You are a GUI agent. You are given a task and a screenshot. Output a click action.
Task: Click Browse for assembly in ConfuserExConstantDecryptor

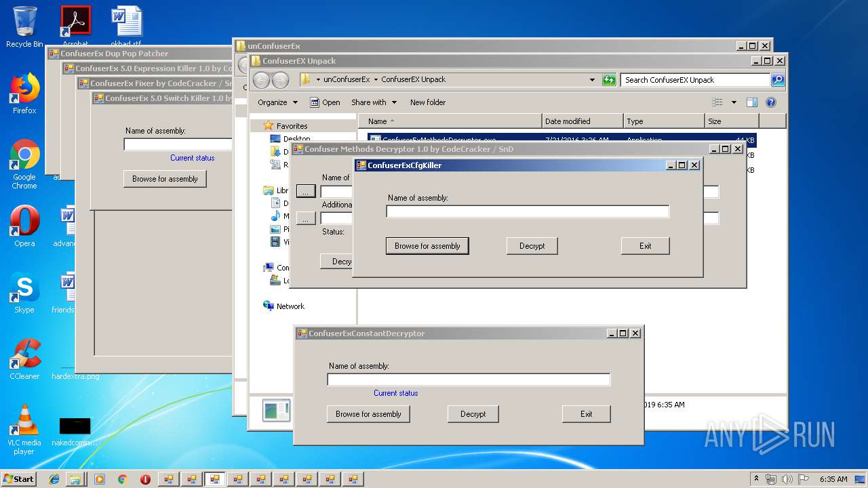tap(368, 414)
